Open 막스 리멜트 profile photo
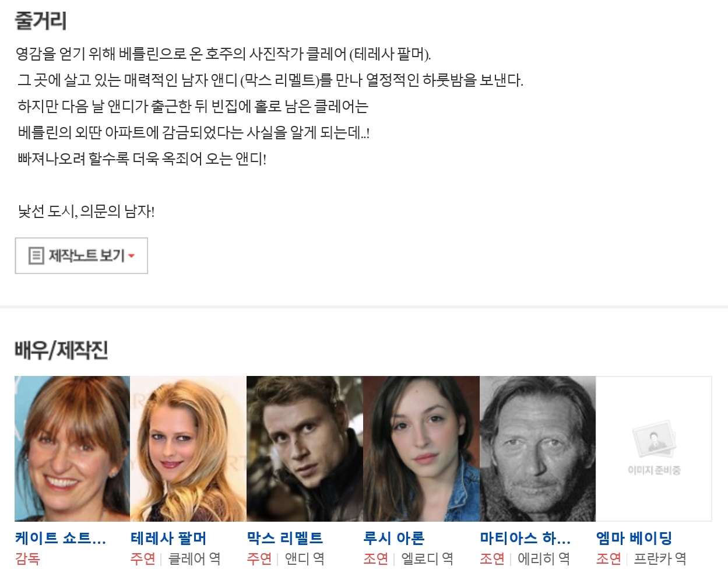 (x=305, y=449)
